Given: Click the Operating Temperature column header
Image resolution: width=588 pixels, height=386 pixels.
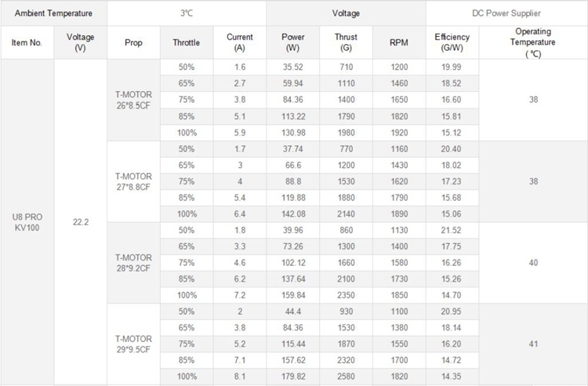Looking at the screenshot, I should tap(532, 42).
